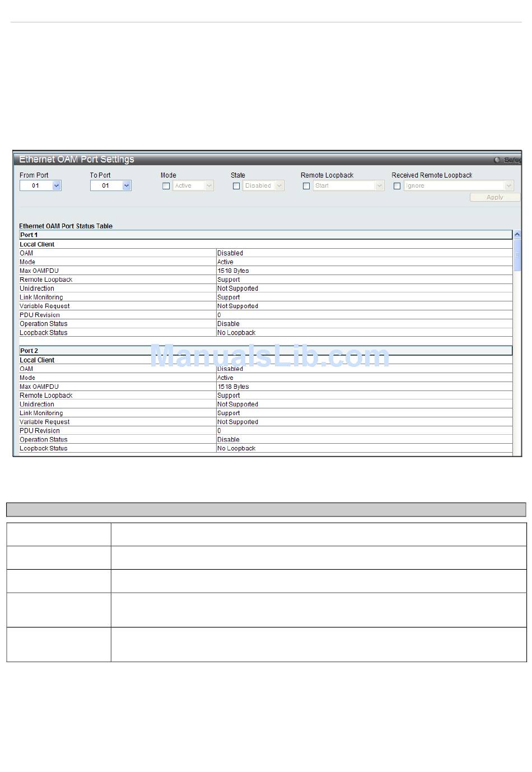Click Port 1 Loopback Status label
Screen dimensions: 532x772
[44, 333]
